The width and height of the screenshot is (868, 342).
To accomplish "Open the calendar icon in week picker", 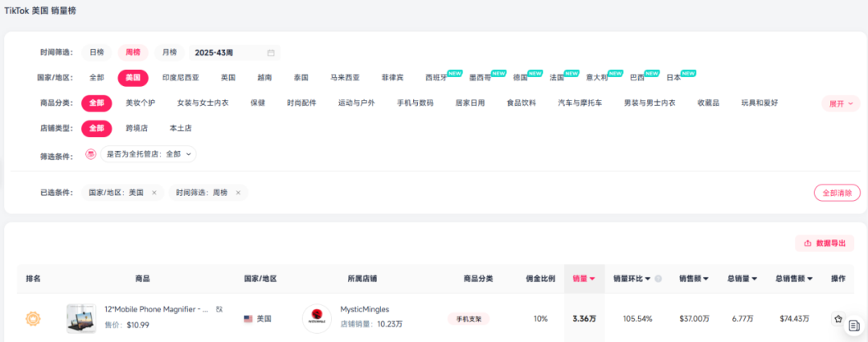I will coord(271,53).
